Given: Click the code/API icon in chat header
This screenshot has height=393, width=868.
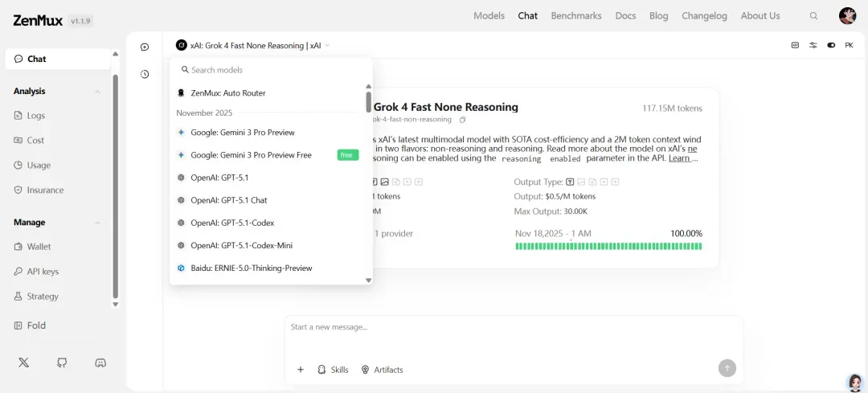Looking at the screenshot, I should tap(795, 45).
